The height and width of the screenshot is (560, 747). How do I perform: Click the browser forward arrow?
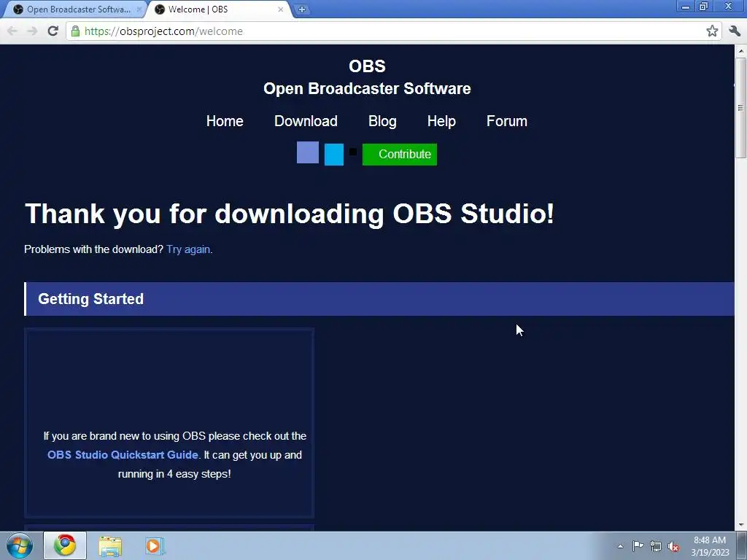pyautogui.click(x=32, y=31)
